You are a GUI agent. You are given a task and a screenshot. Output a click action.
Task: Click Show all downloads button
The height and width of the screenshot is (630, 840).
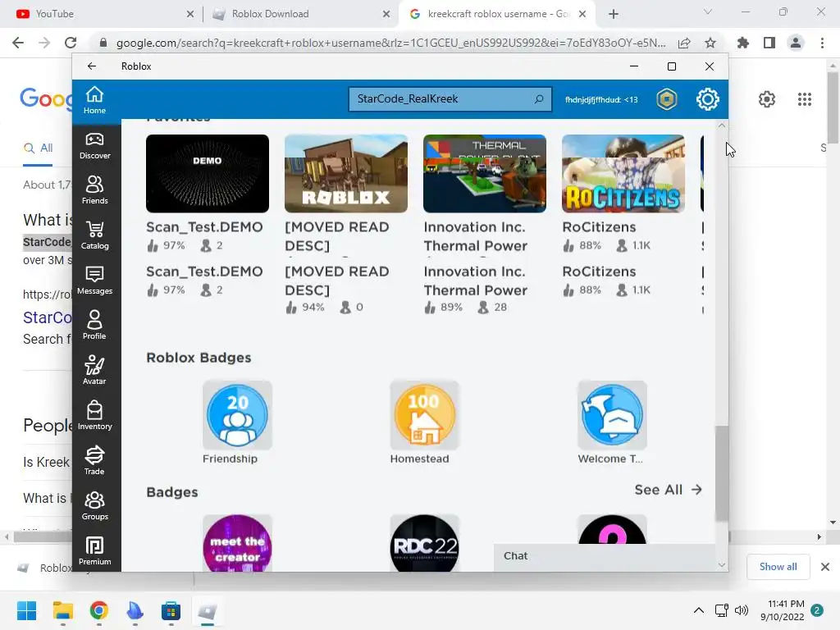(x=778, y=567)
